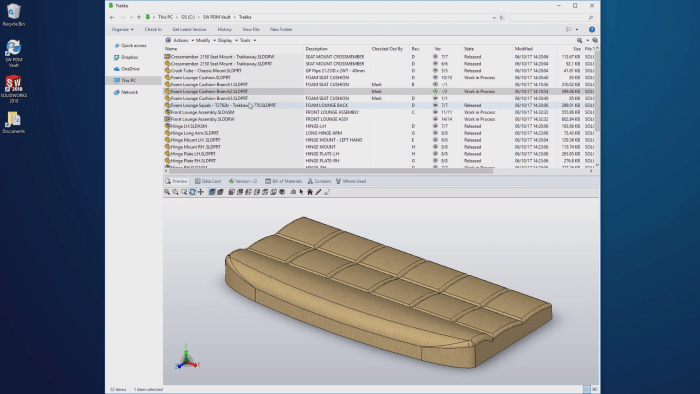
Task: Expand the address bar history dropdown
Action: (x=494, y=17)
